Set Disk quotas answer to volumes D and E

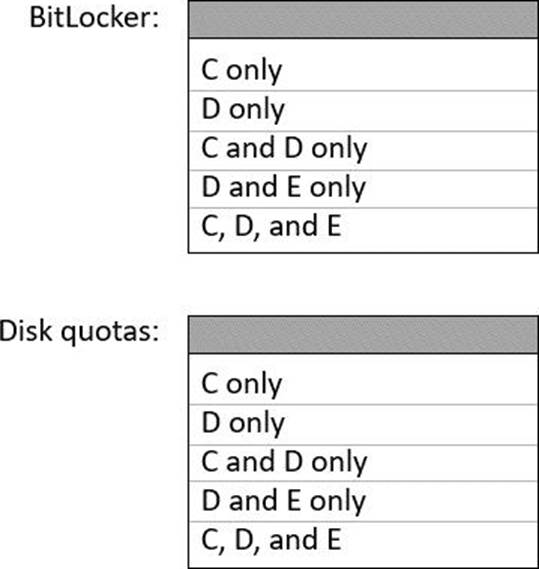point(363,501)
